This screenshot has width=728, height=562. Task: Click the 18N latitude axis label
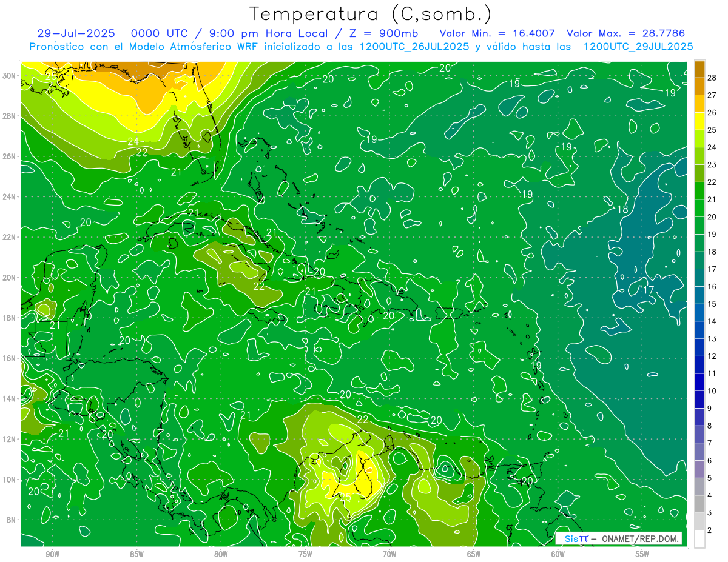pos(10,318)
